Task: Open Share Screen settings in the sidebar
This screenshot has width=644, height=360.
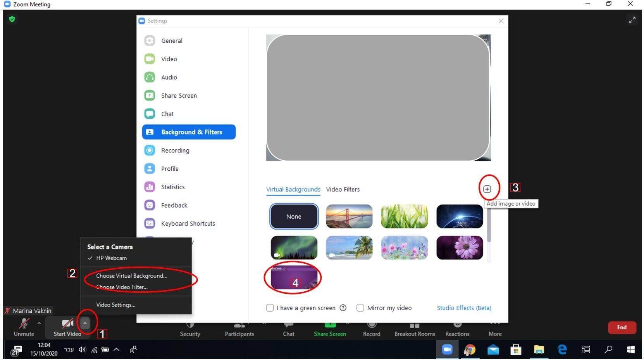Action: pyautogui.click(x=170, y=95)
